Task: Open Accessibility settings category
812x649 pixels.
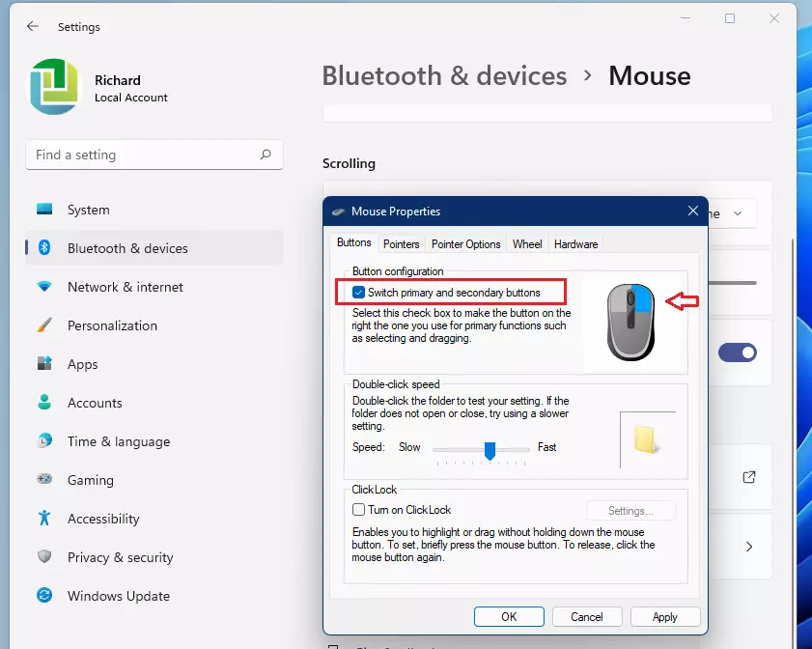Action: (x=154, y=519)
